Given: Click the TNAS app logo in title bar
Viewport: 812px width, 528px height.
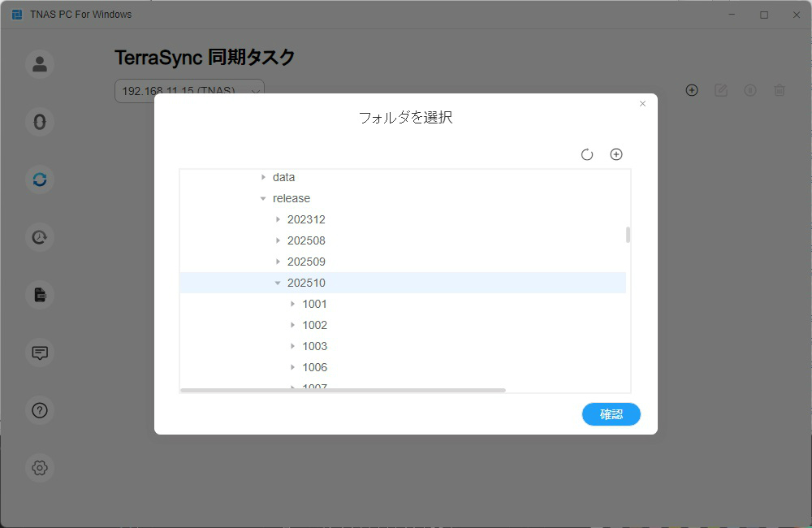Looking at the screenshot, I should (16, 15).
